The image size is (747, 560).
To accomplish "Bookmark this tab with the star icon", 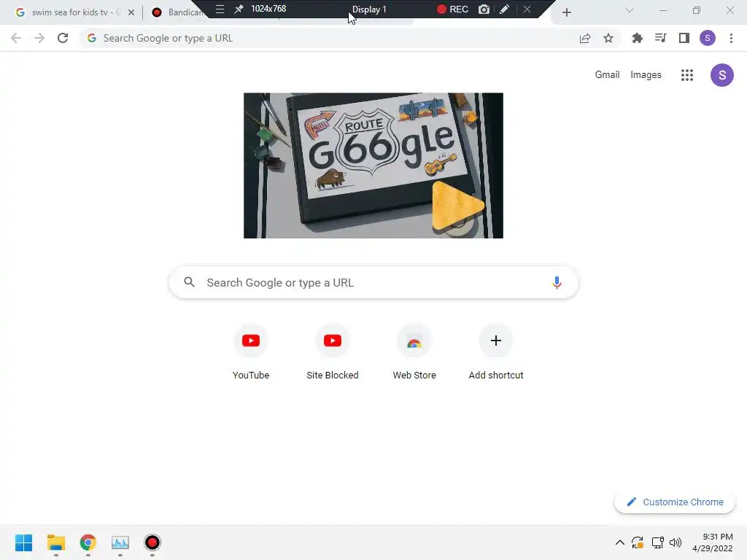I will [608, 38].
